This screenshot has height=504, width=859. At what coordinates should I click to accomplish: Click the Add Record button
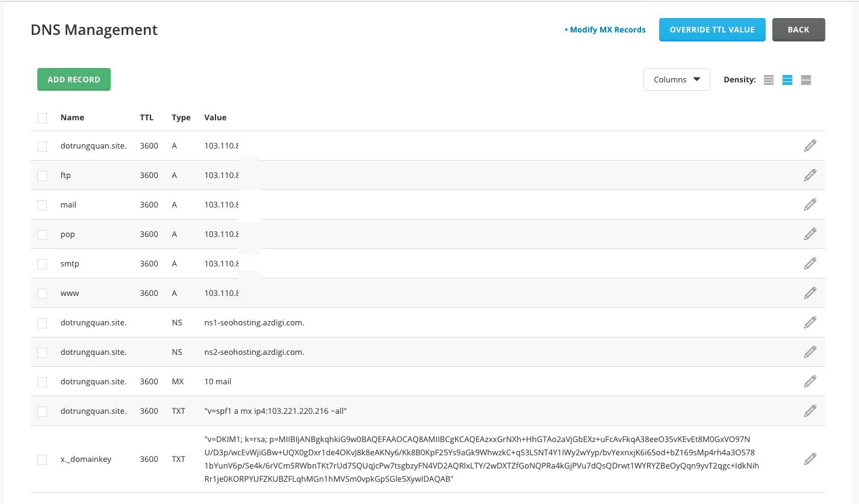(74, 79)
